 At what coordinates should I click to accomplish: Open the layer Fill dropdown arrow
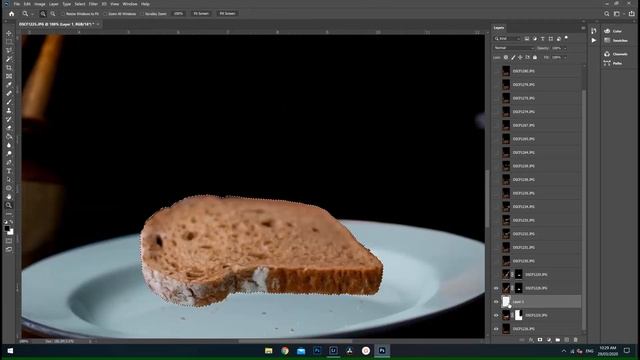(565, 58)
